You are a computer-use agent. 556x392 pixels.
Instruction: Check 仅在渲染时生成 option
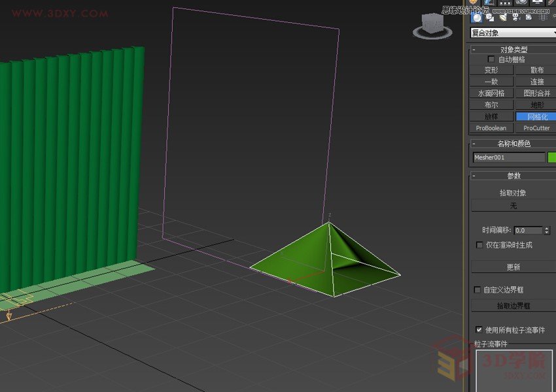pyautogui.click(x=479, y=245)
